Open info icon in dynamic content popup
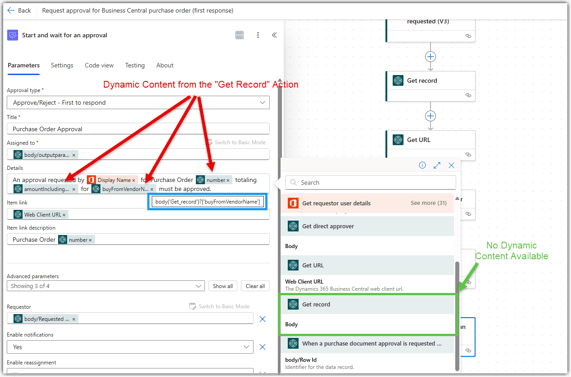 coord(422,165)
